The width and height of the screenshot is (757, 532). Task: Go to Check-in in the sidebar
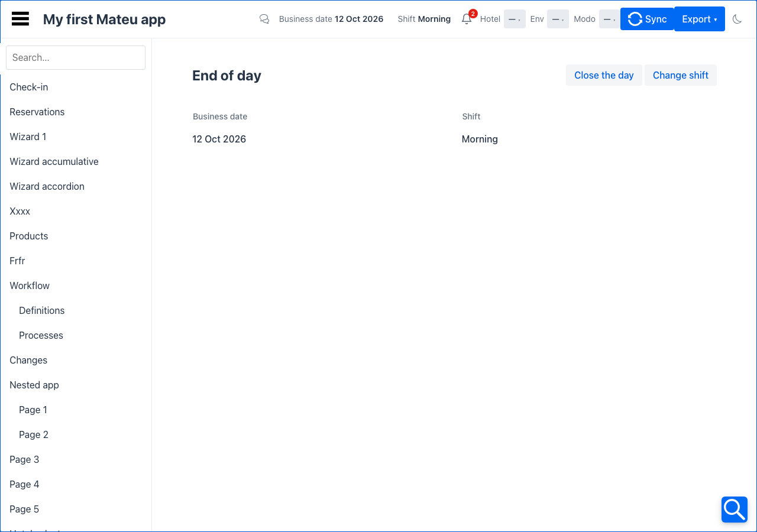click(29, 87)
